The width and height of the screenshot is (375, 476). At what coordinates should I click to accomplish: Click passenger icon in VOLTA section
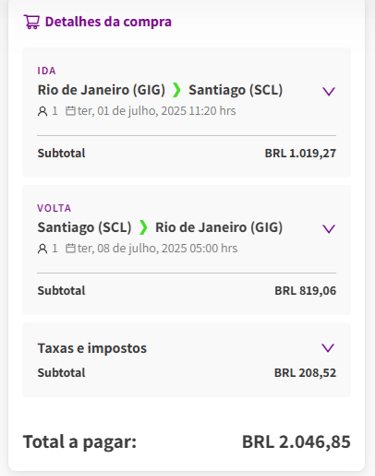(42, 249)
